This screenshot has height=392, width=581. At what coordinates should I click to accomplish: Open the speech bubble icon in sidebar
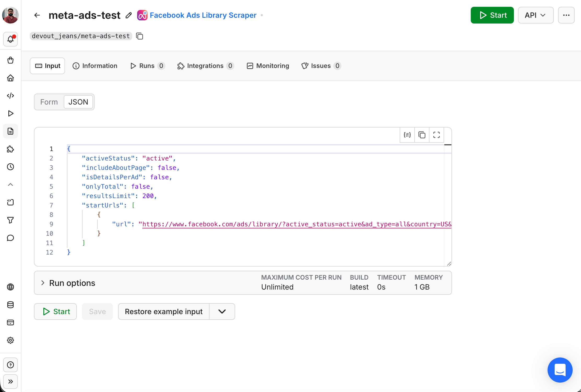10,238
